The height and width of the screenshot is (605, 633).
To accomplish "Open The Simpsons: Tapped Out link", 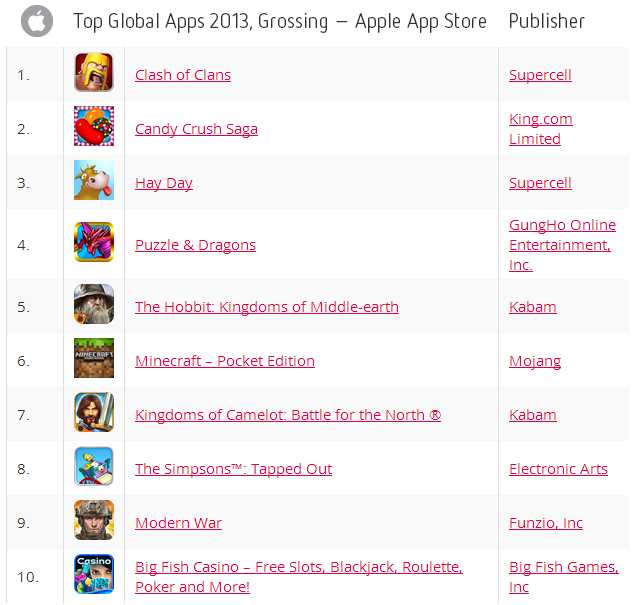I will 233,469.
